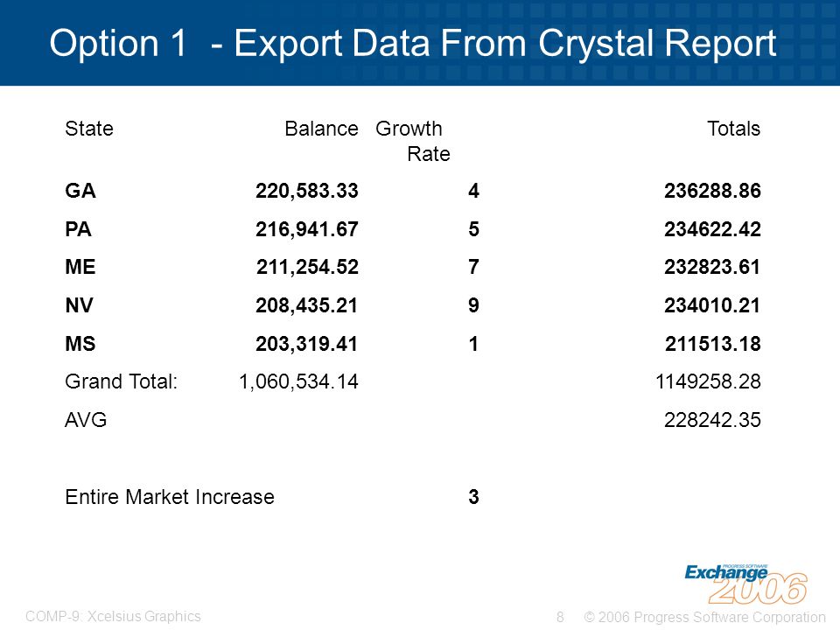Select average value 228242.35
The width and height of the screenshot is (840, 630).
712,420
